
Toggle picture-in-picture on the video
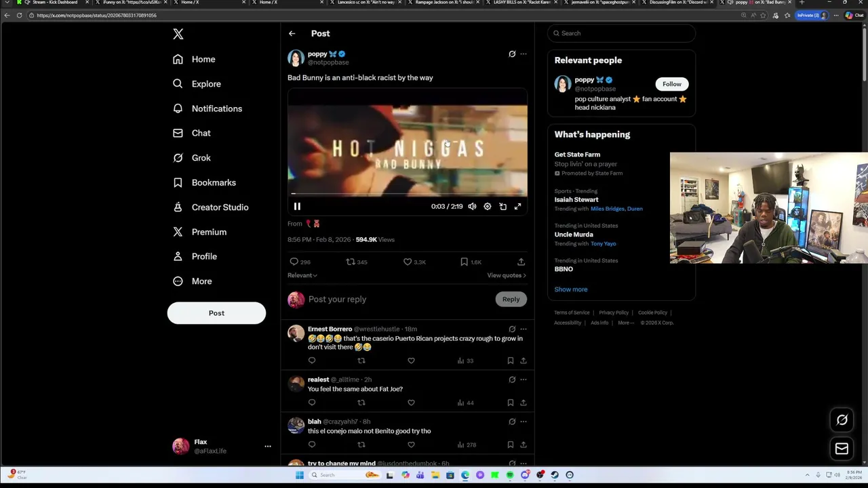(502, 206)
